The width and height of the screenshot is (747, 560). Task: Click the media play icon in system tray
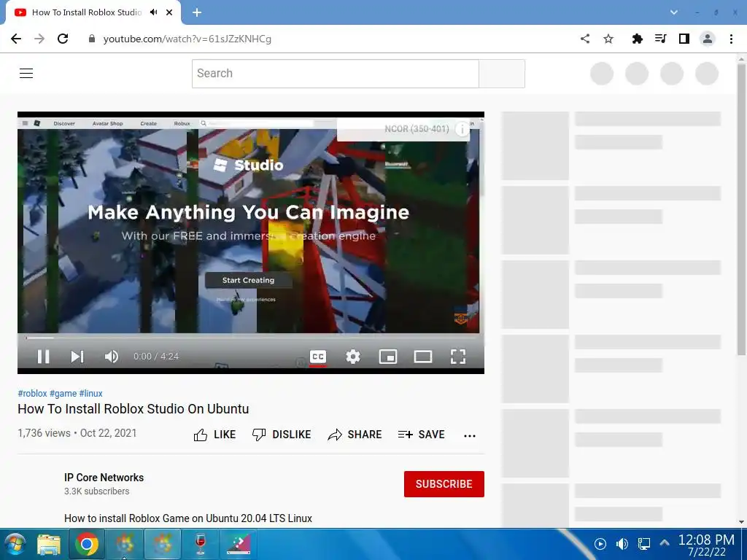point(600,544)
